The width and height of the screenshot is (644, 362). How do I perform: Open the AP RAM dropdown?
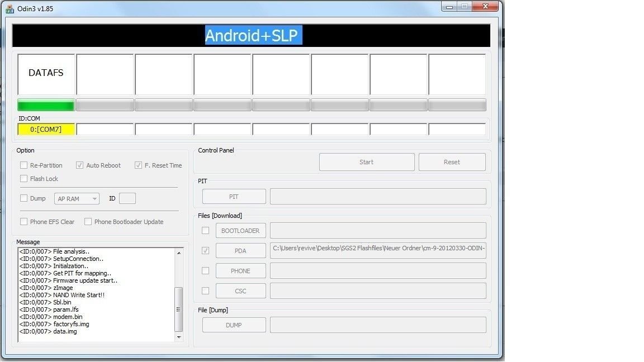click(x=77, y=199)
